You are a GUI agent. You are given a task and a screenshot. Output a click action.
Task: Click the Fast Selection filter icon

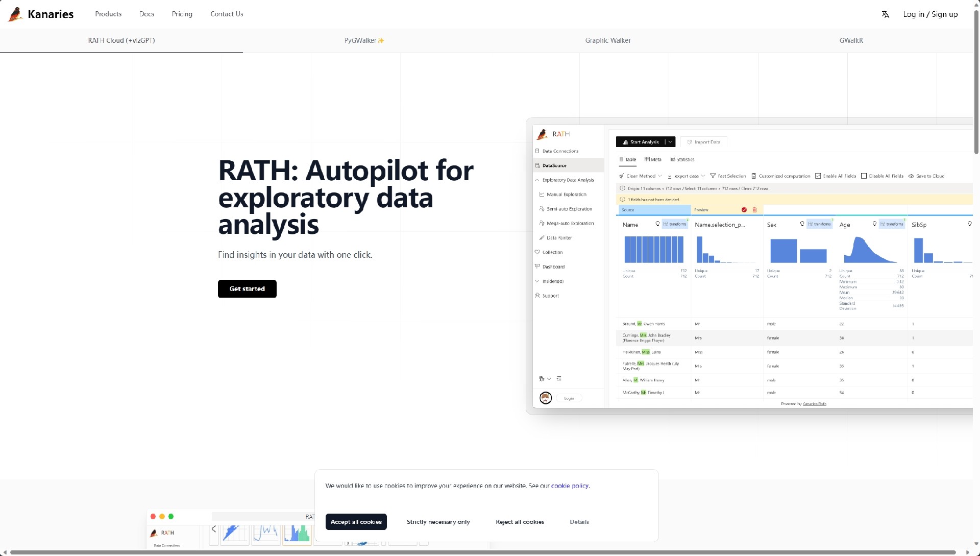tap(713, 176)
